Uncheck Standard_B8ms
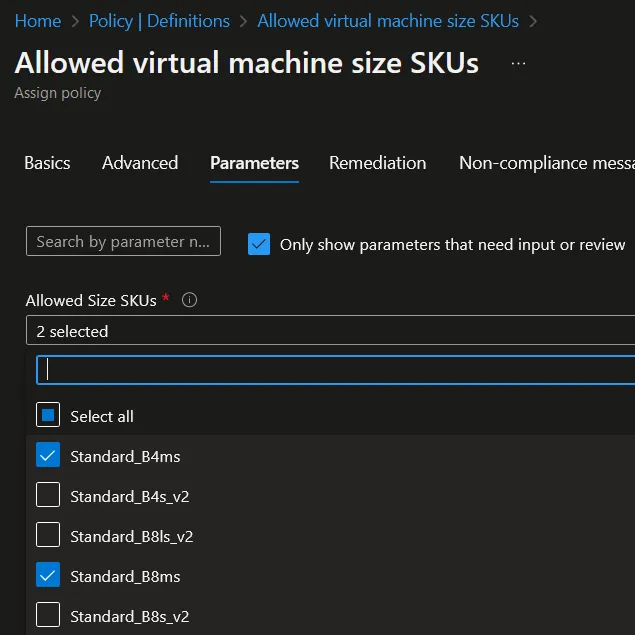Image resolution: width=635 pixels, height=635 pixels. [x=48, y=575]
